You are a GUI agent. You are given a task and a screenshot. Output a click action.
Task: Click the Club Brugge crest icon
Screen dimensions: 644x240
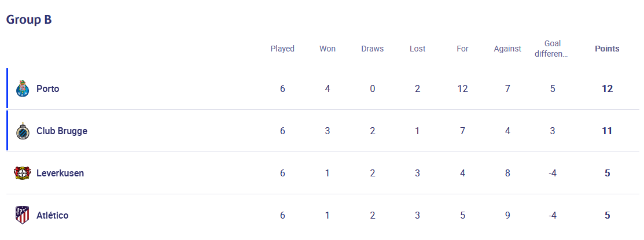23,131
